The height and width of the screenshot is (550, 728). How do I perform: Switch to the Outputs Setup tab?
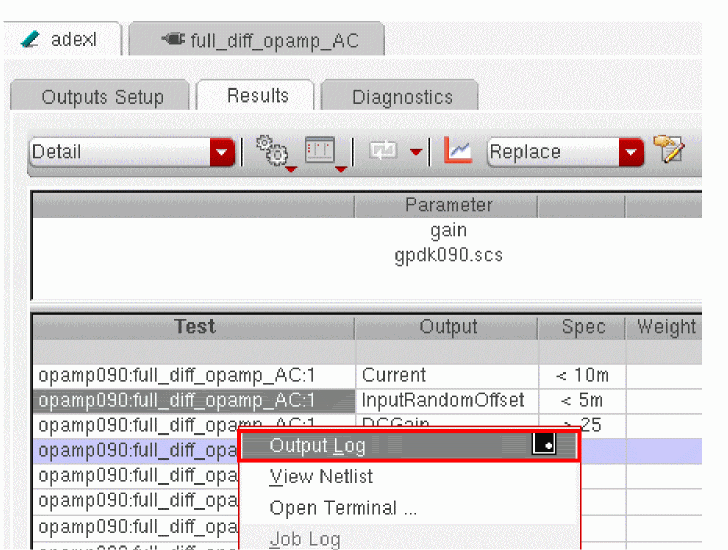coord(101,97)
